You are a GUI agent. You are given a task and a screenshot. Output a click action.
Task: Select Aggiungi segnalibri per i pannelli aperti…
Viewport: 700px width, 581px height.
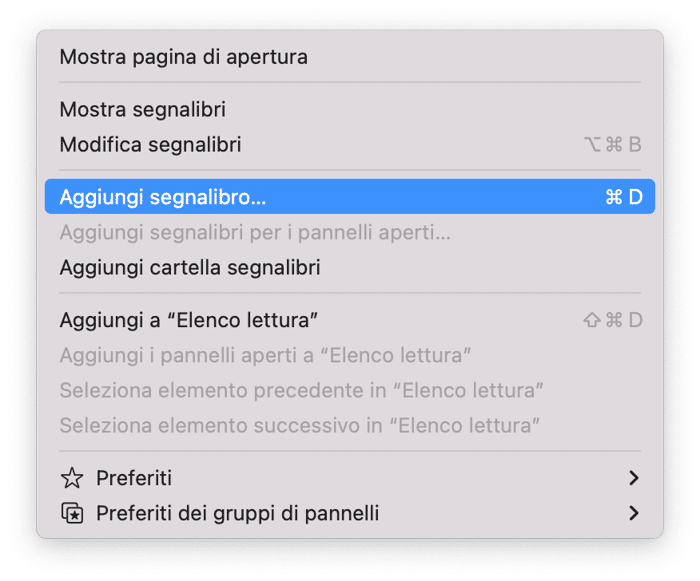(255, 233)
